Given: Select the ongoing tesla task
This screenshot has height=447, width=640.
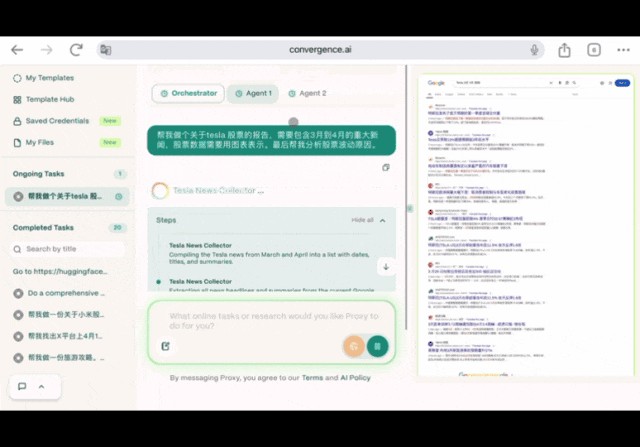Looking at the screenshot, I should coord(67,196).
